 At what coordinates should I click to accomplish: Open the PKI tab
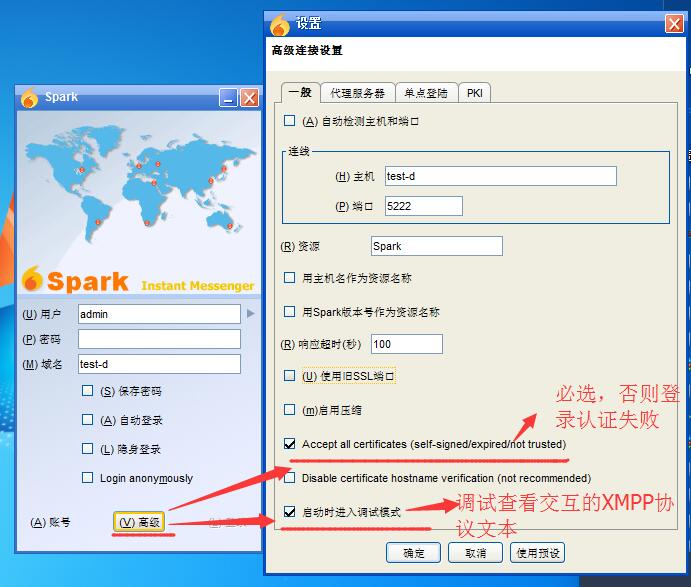475,93
